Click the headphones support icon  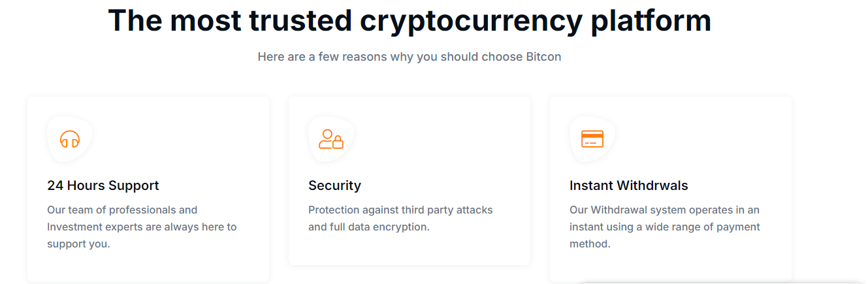click(70, 139)
